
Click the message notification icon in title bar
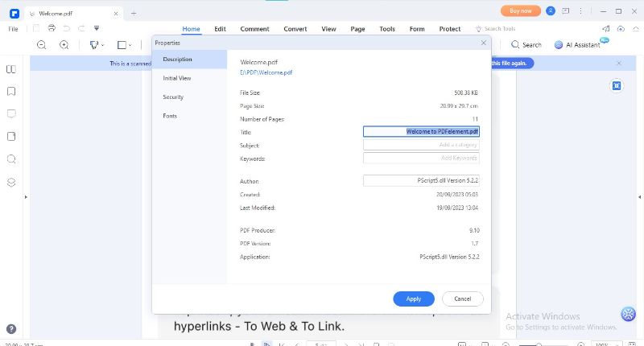(566, 11)
